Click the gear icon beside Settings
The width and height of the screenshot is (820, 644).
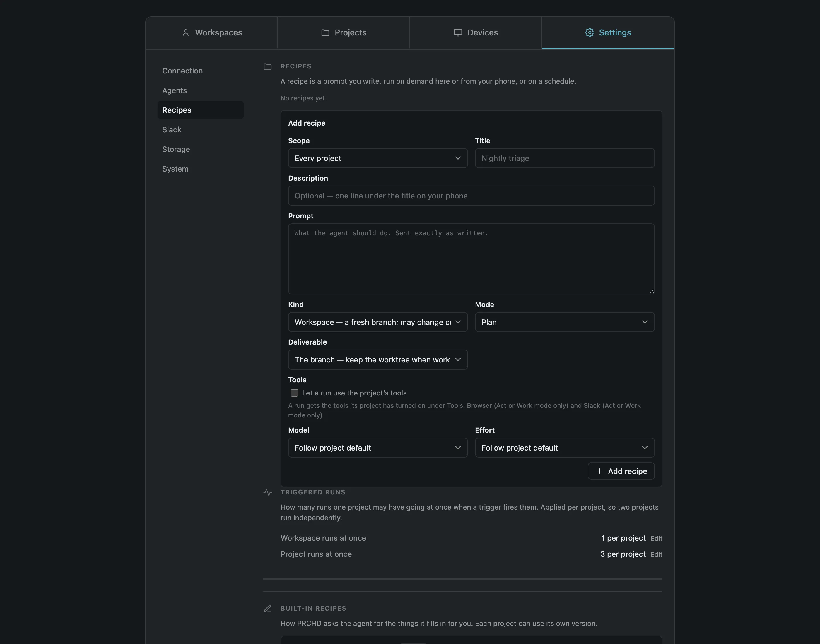pos(589,33)
